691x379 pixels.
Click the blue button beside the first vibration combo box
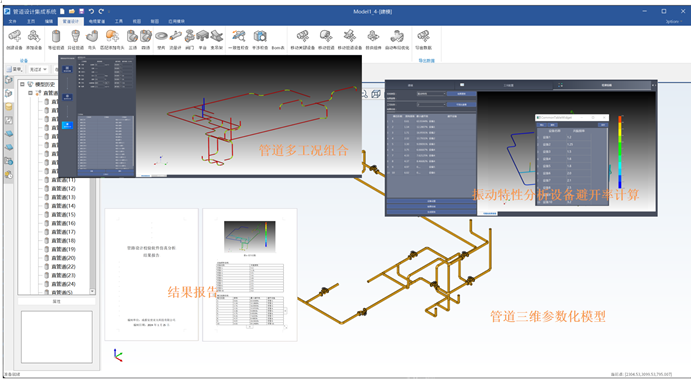(x=461, y=94)
